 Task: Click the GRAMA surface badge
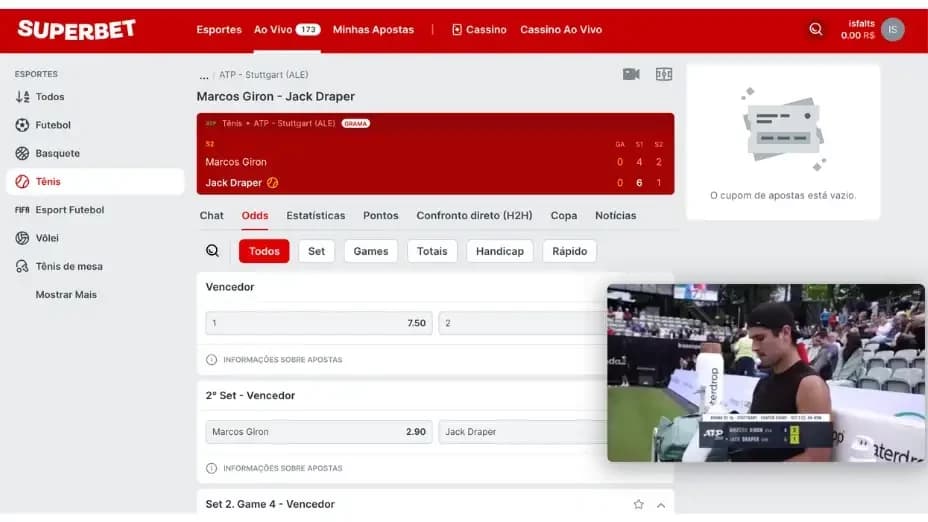point(356,124)
